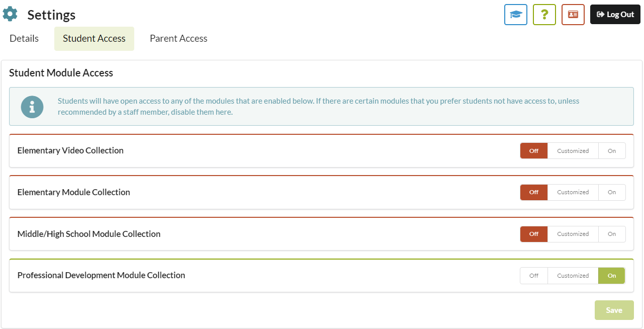Click the Professional Development Module Collection row
Screen dimensions: 644x329
[321, 276]
